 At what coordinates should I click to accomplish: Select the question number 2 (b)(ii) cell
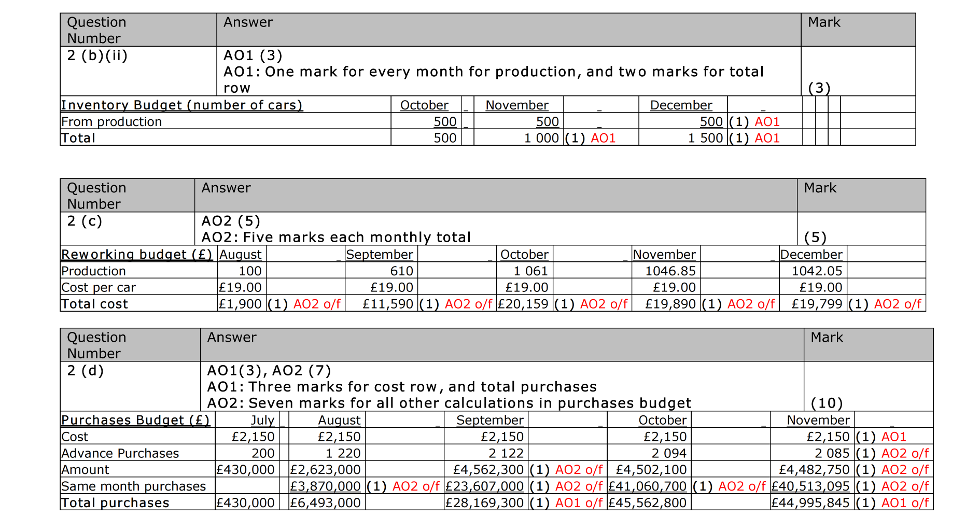tap(97, 55)
